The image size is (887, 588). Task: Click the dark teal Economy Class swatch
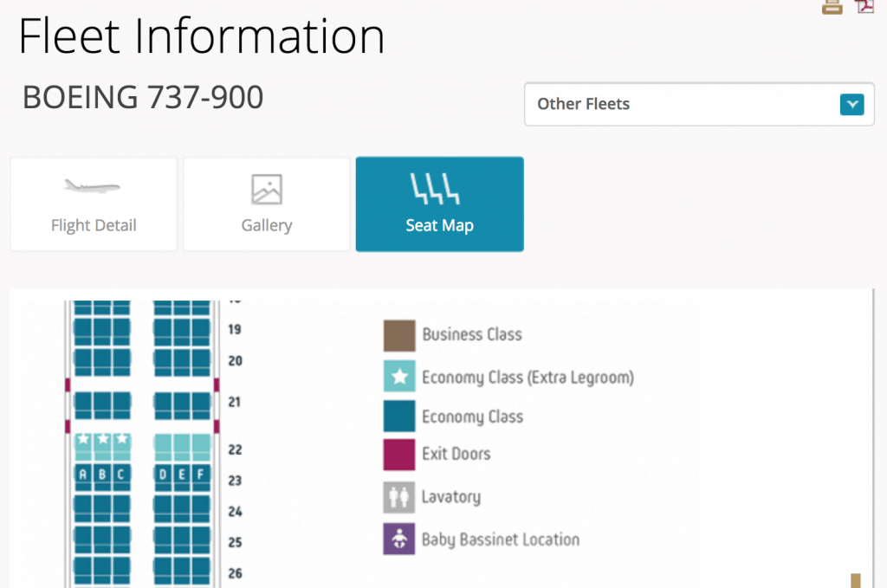399,417
